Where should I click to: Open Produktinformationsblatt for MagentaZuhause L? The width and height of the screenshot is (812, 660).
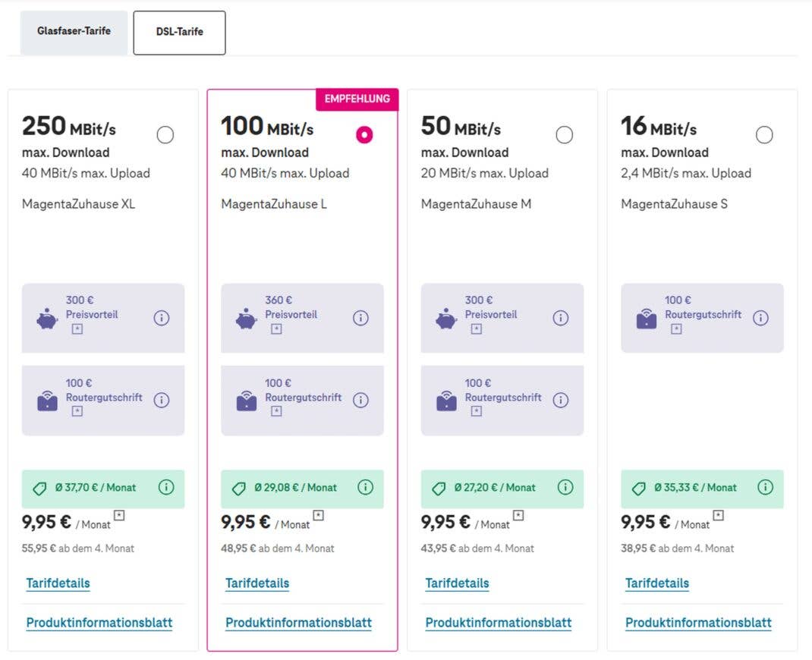[299, 623]
